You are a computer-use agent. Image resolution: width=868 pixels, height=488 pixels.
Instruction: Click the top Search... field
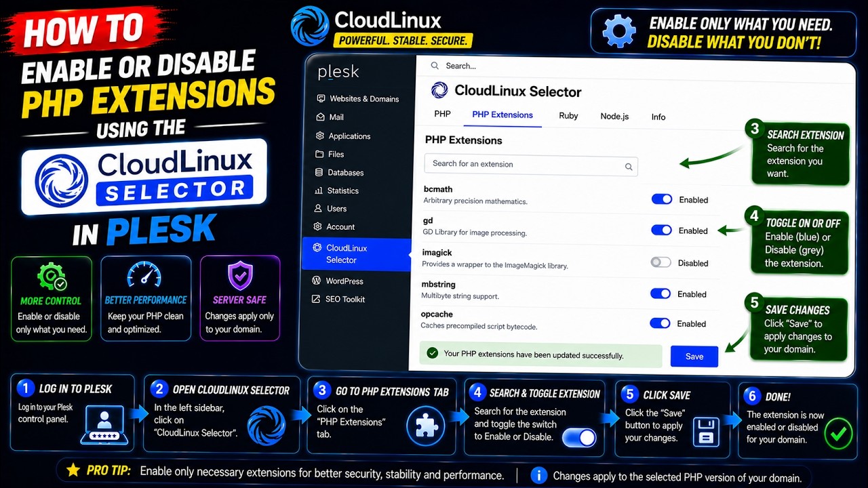tap(461, 66)
